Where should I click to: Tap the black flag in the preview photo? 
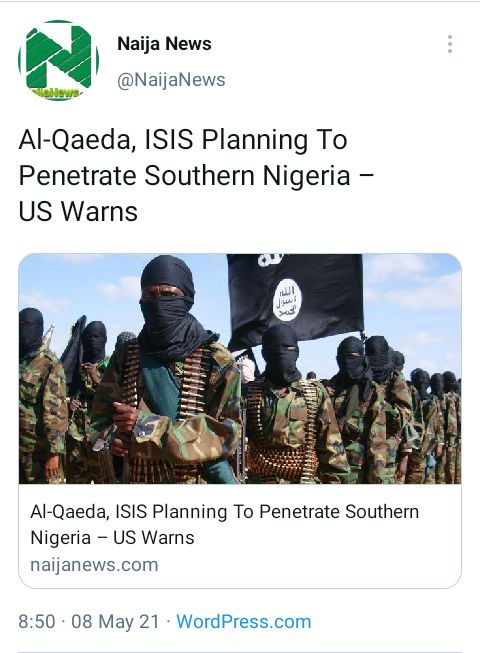(295, 300)
